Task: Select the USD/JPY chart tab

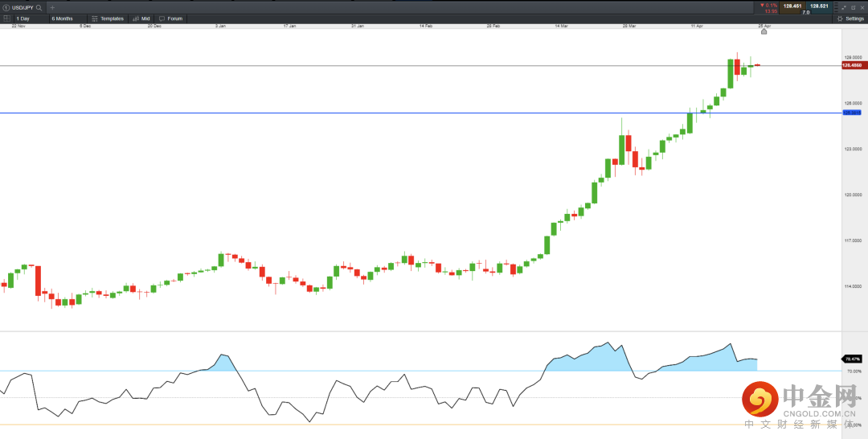Action: 23,8
